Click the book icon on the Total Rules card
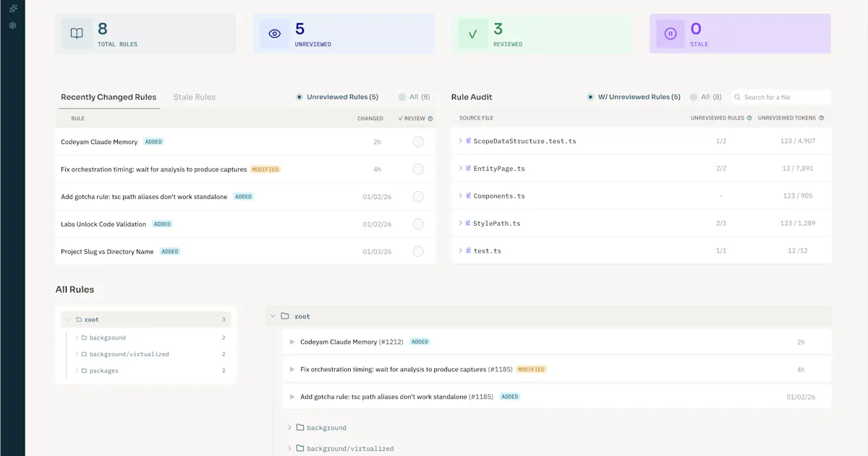 (77, 33)
